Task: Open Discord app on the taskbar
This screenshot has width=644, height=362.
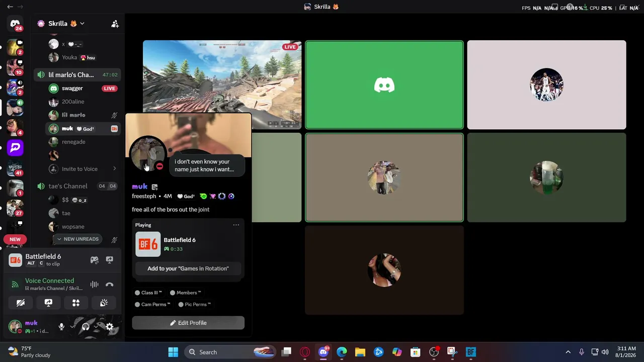Action: click(x=324, y=352)
